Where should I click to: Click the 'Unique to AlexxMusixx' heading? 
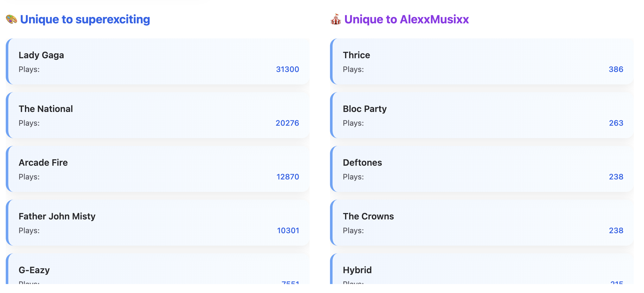click(x=406, y=19)
